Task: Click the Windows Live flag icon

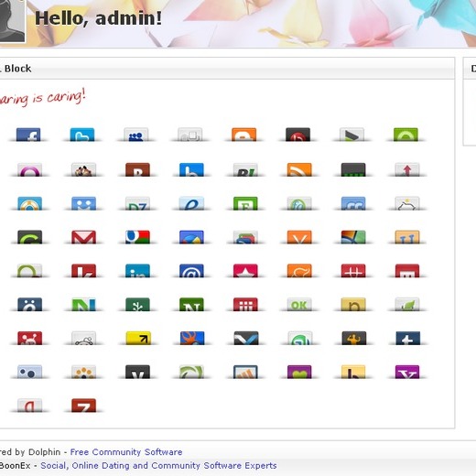Action: point(353,237)
